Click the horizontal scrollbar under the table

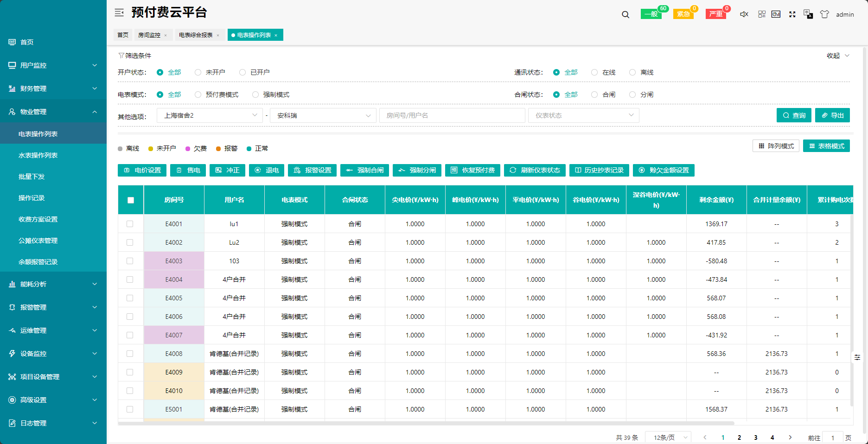pos(426,423)
